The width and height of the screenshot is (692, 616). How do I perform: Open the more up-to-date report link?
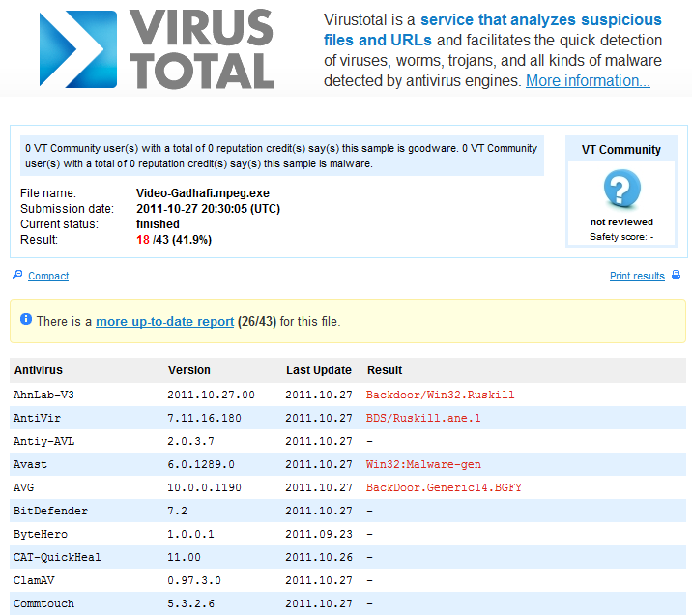(164, 321)
